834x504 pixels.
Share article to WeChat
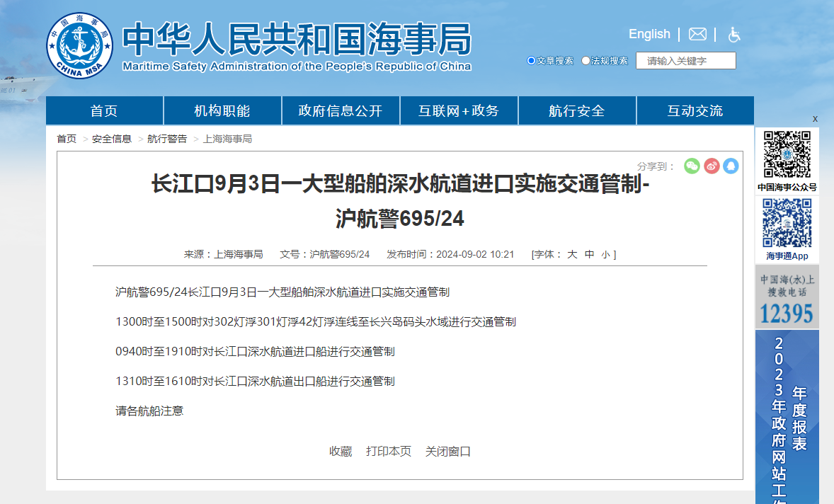tap(692, 166)
